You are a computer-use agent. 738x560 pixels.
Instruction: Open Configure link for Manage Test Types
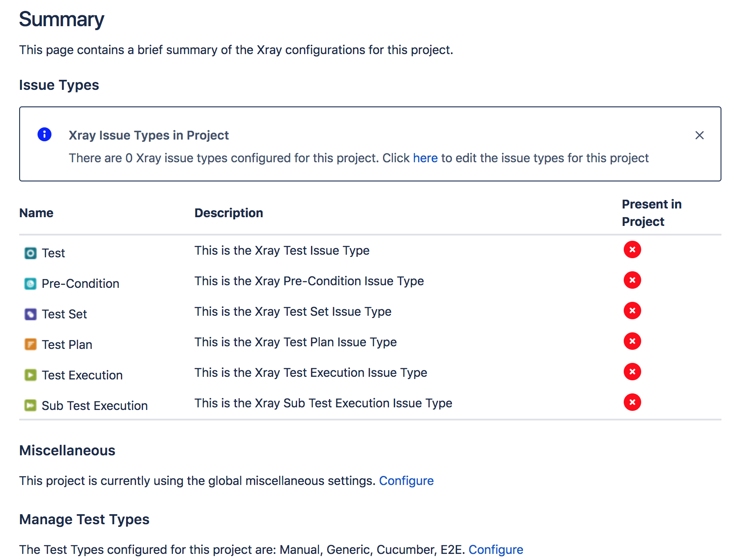(x=496, y=550)
